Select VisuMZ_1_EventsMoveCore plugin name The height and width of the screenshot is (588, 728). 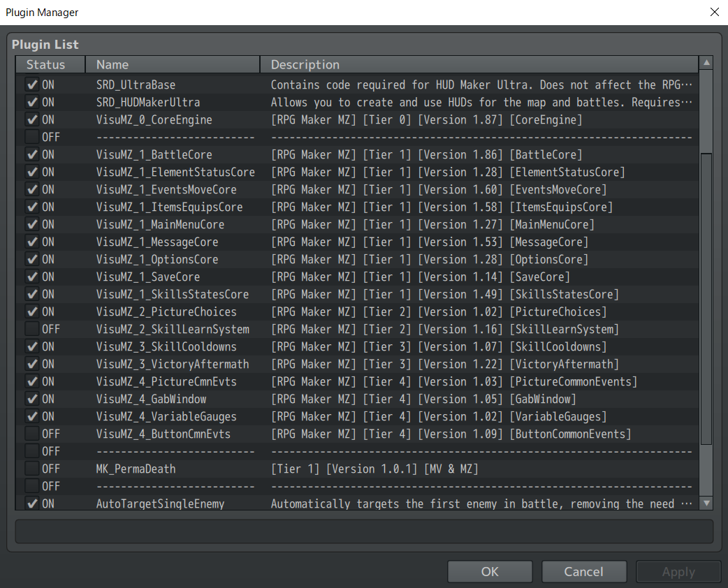(166, 189)
